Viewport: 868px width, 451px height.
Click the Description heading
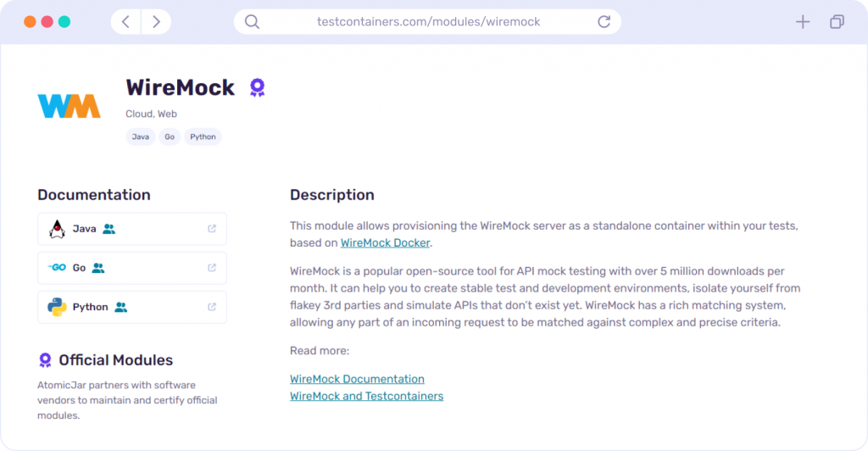pyautogui.click(x=332, y=195)
